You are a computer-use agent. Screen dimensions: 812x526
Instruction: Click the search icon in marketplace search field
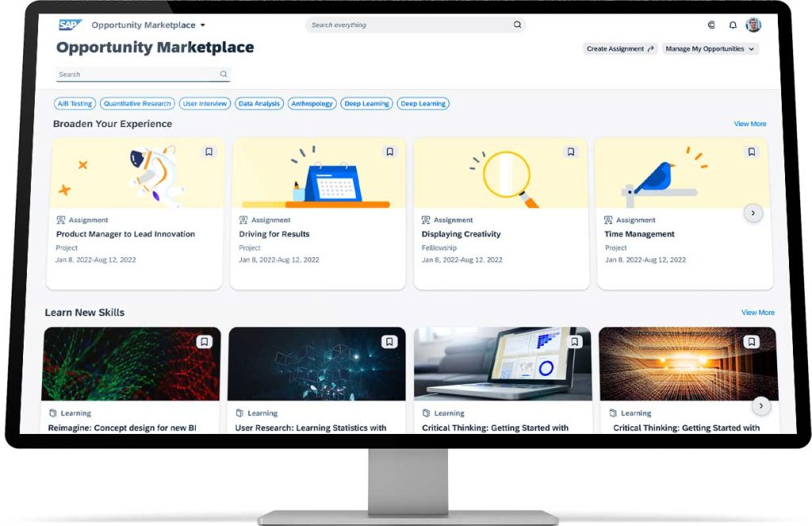point(224,75)
